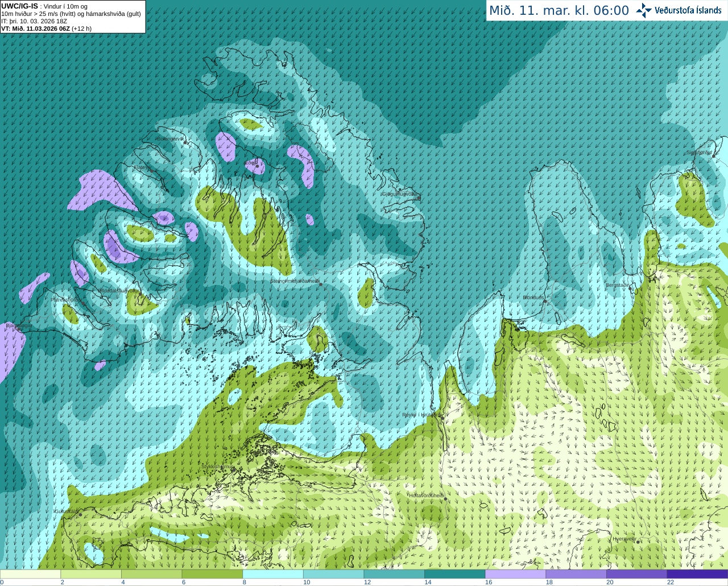Screen dimensions: 728x586
Task: Select the Bolungarvík station label
Action: click(x=171, y=139)
